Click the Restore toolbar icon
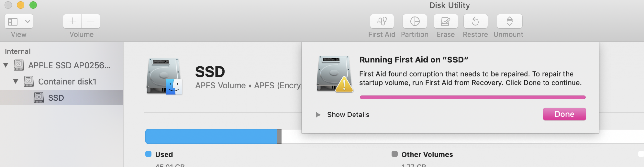The height and width of the screenshot is (167, 644). click(x=475, y=21)
